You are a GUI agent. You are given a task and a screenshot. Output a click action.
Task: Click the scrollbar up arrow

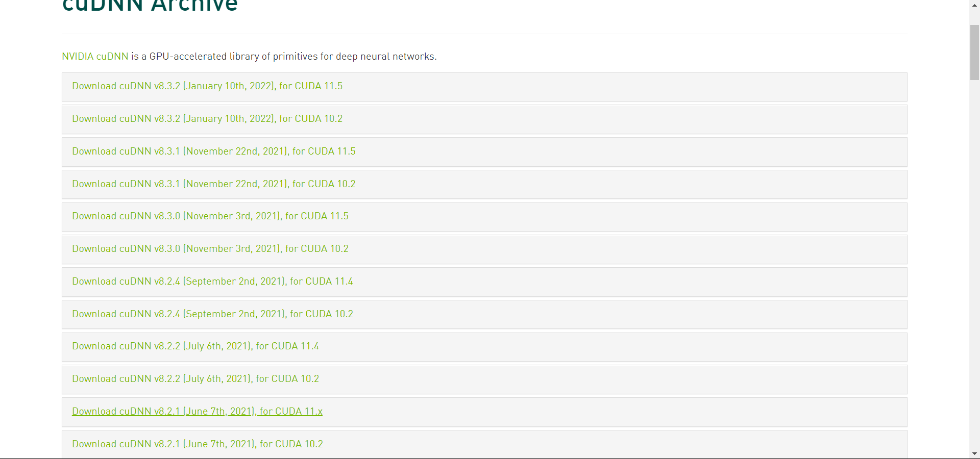[975, 5]
